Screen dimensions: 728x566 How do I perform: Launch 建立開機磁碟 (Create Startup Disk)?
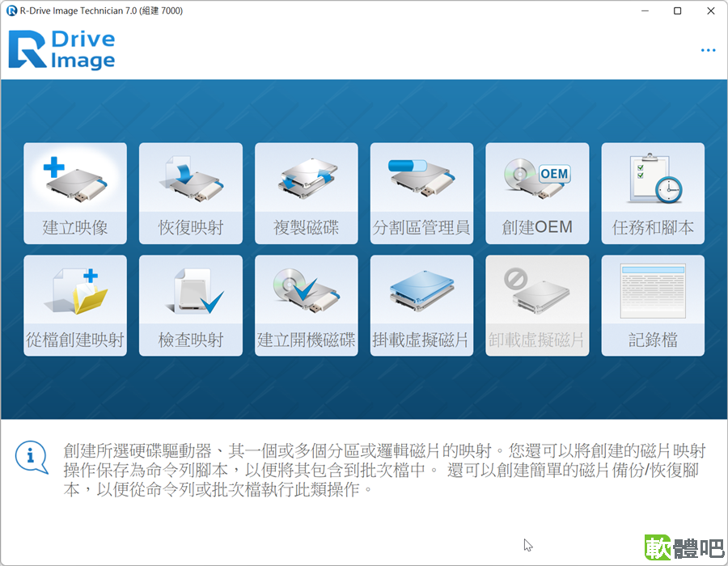click(x=307, y=305)
